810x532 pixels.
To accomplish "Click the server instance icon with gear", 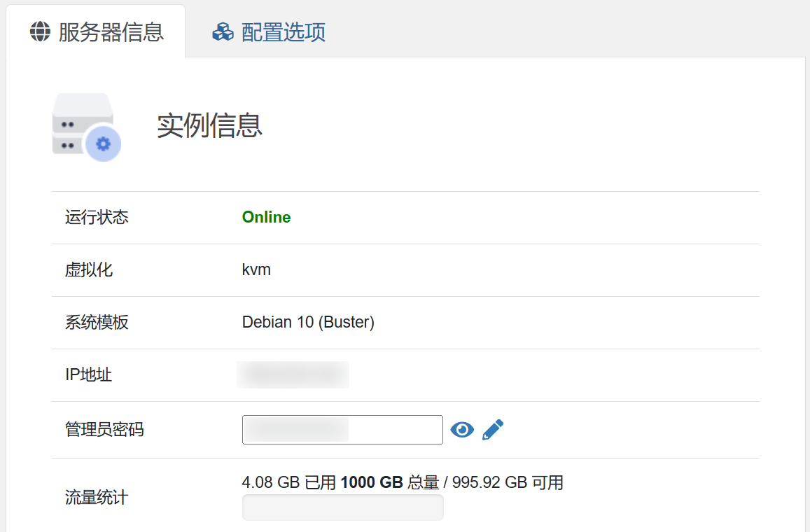I will pos(86,127).
